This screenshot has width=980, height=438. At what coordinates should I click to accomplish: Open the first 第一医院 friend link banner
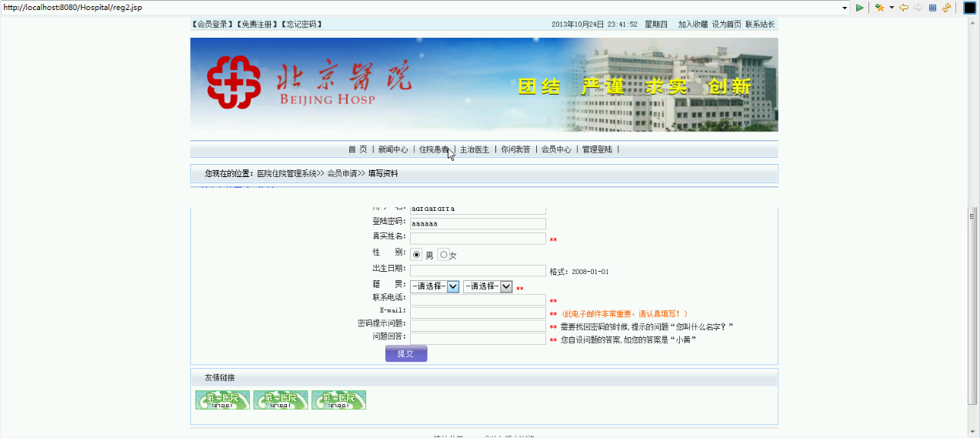tap(222, 400)
